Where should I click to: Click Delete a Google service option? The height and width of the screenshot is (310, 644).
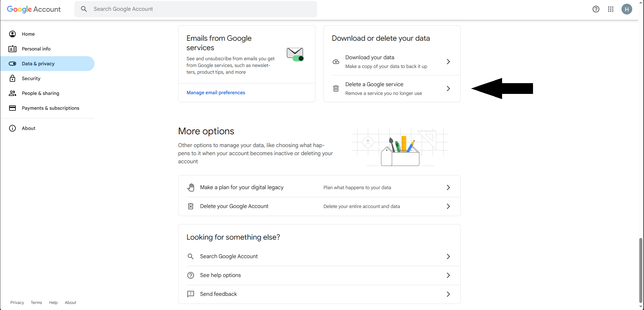pos(392,89)
